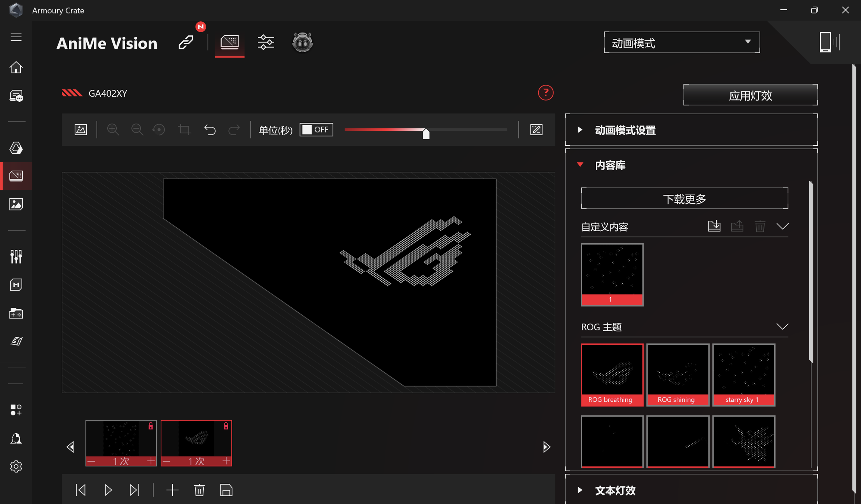Screen dimensions: 861x504
Task: Click the zoom out magnifier icon
Action: click(x=137, y=129)
